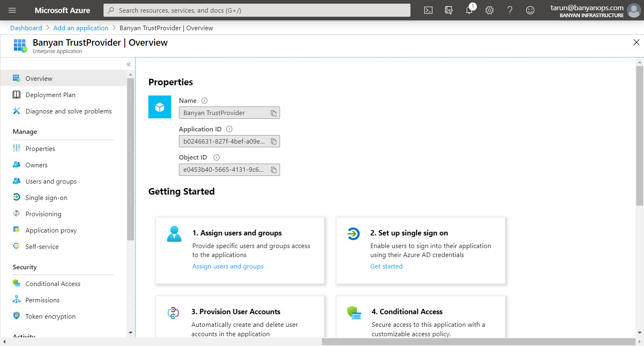
Task: Click the single sign on arrow icon in card
Action: point(353,234)
